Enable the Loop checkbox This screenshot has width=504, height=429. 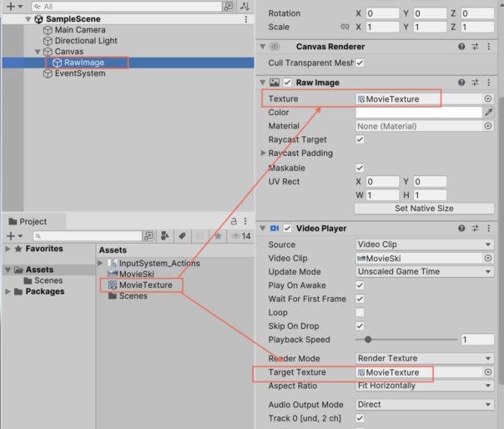coord(360,312)
